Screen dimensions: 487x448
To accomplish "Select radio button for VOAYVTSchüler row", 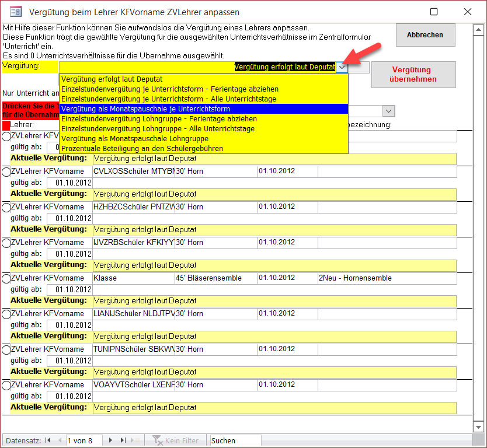I will 6,386.
